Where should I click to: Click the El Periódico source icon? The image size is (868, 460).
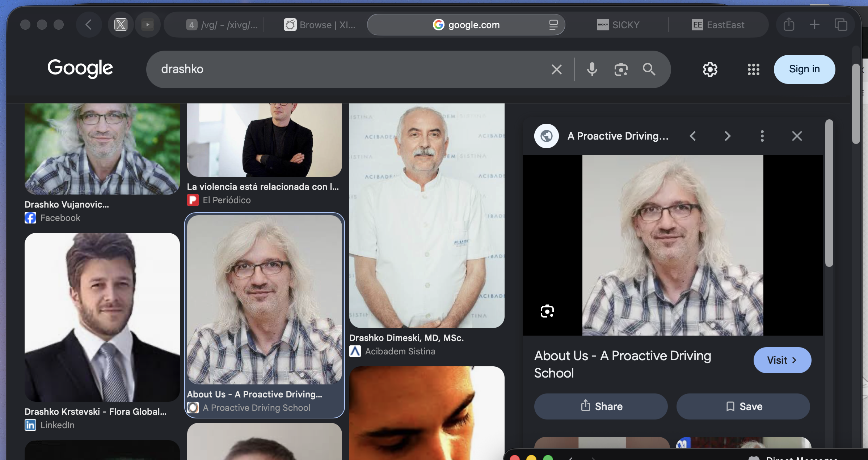(193, 200)
